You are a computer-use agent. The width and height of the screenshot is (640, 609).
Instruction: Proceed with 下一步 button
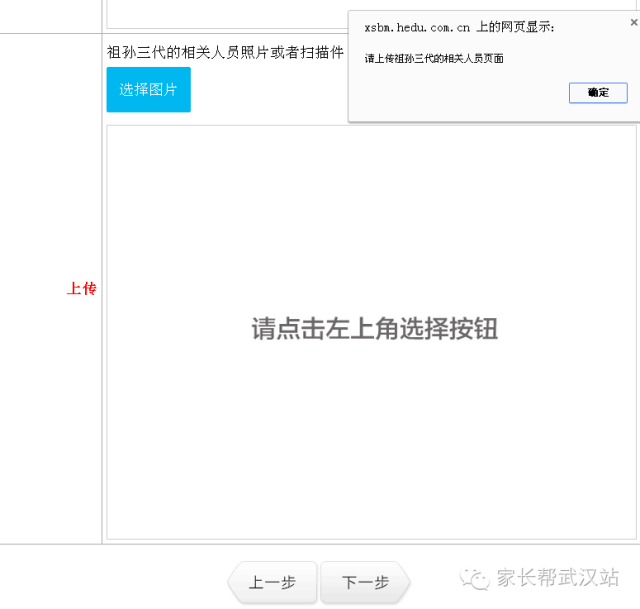point(365,582)
